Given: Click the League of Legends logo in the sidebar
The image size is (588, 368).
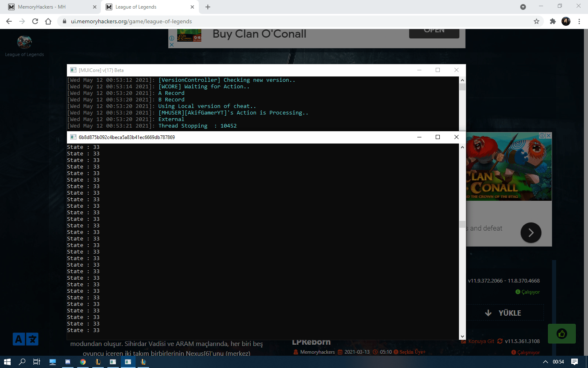Looking at the screenshot, I should click(24, 42).
